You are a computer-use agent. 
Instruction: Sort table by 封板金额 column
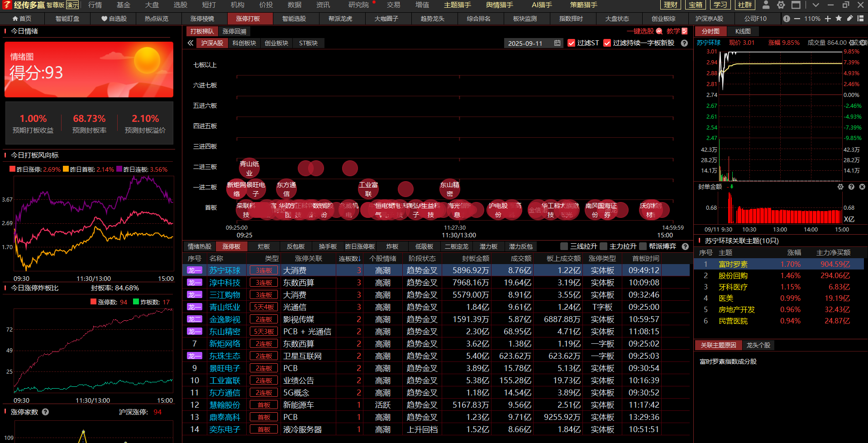(x=476, y=259)
